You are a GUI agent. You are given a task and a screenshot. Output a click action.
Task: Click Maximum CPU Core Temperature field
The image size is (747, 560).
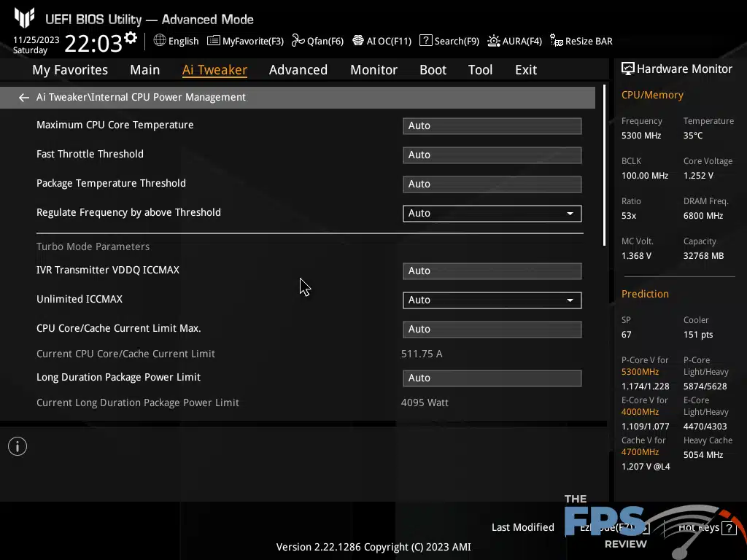click(x=492, y=125)
